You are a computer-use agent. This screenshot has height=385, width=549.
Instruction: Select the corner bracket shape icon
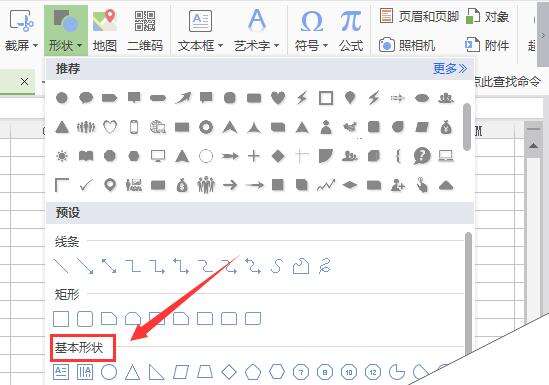[x=62, y=185]
